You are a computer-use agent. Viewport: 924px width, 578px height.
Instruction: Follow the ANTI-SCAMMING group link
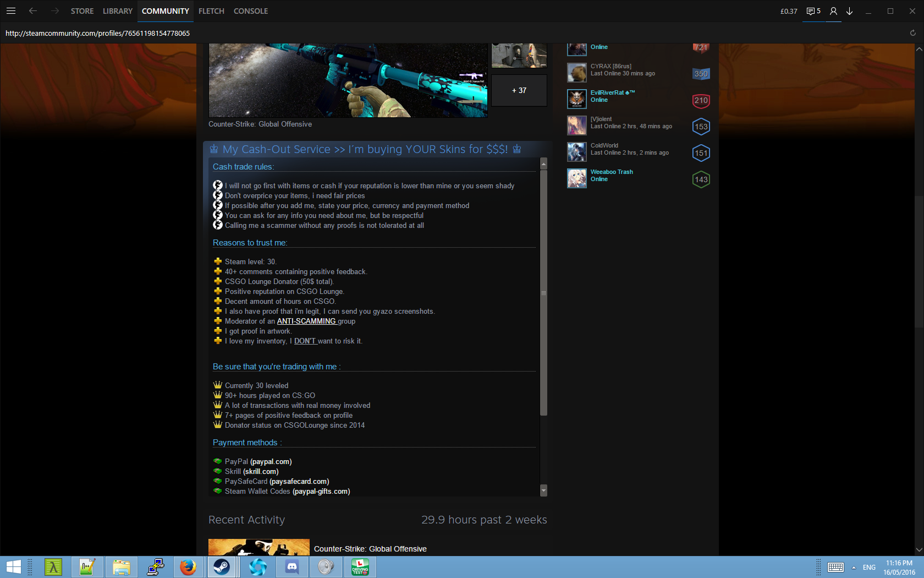click(306, 321)
